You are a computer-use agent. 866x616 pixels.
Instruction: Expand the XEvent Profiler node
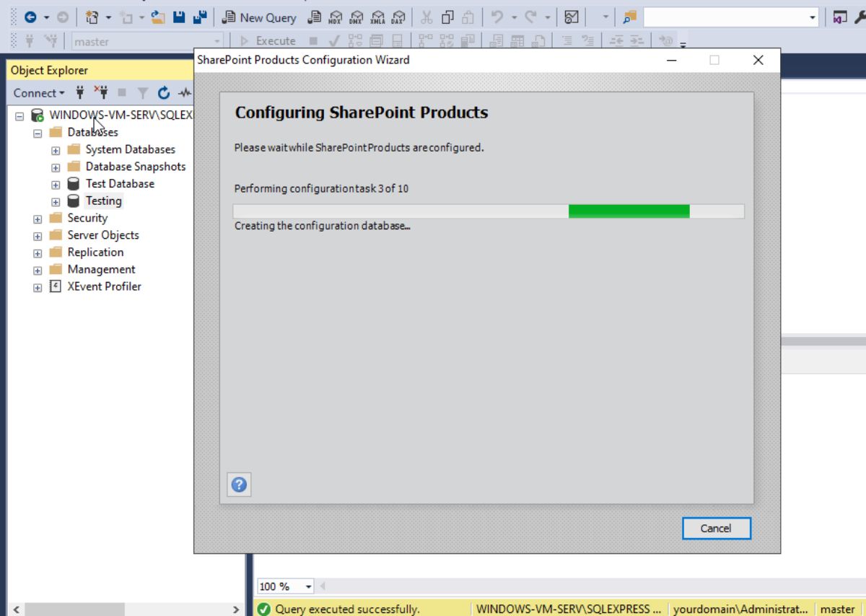pyautogui.click(x=38, y=287)
